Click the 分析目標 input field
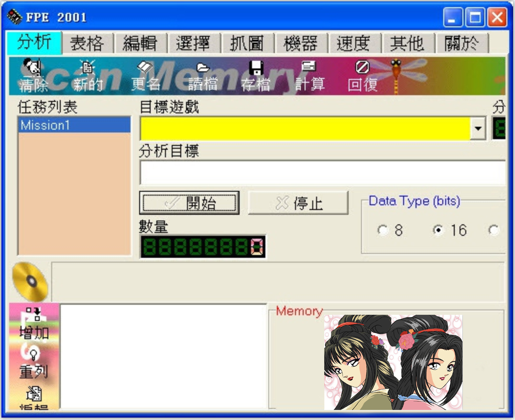Image resolution: width=515 pixels, height=420 pixels. coord(322,173)
